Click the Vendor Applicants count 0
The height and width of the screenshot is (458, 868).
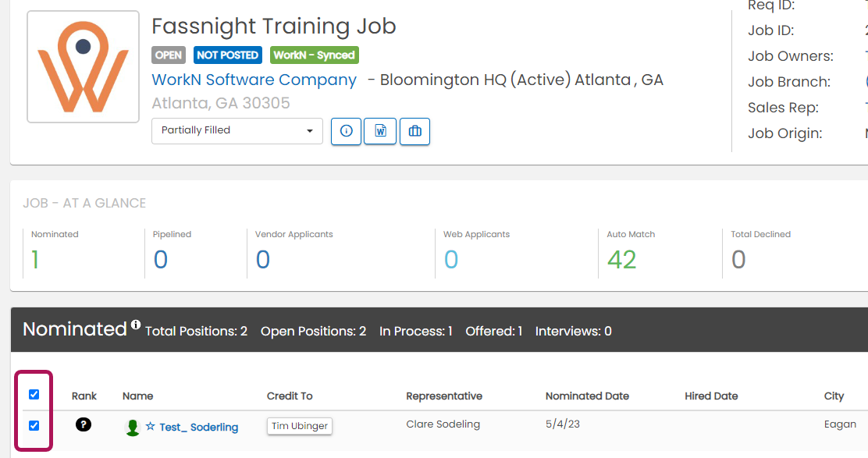point(263,259)
